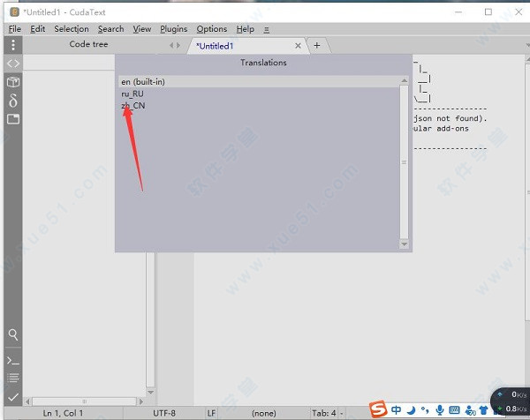Screen dimensions: 530x420
Task: Open the Options menu
Action: tap(212, 29)
